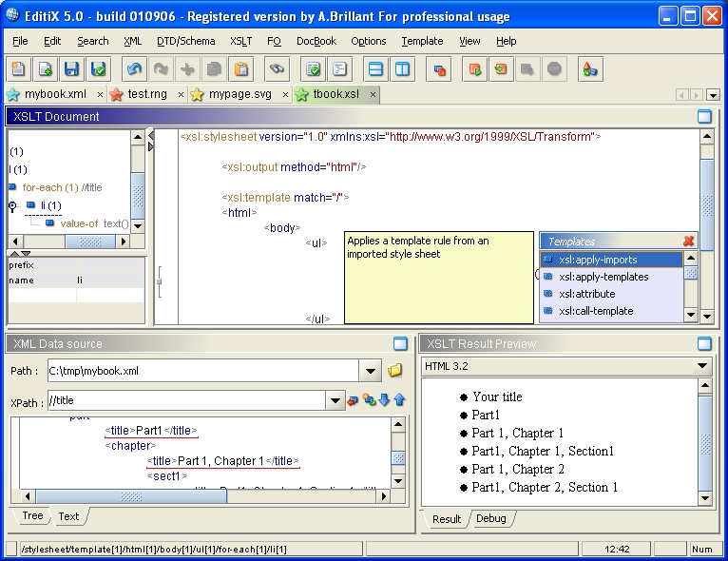The width and height of the screenshot is (728, 561).
Task: Click the save-with-green-check toolbar icon
Action: 98,69
